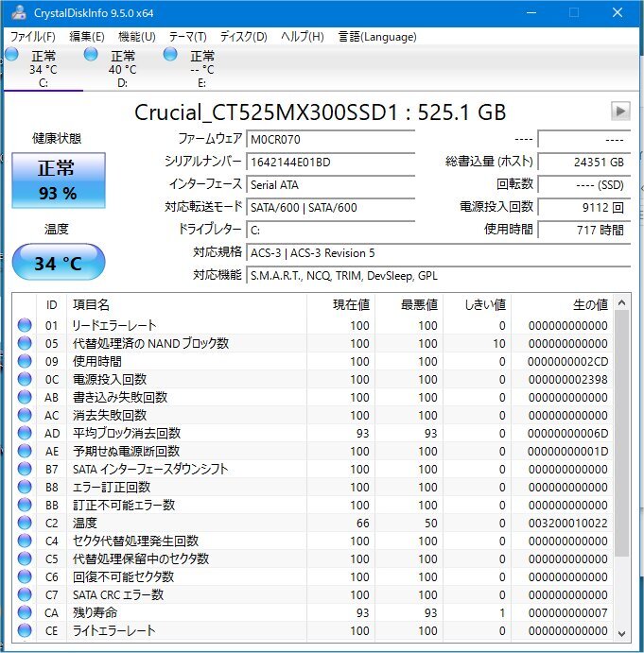644x653 pixels.
Task: Click the total host writes value 24351 GB
Action: (584, 162)
